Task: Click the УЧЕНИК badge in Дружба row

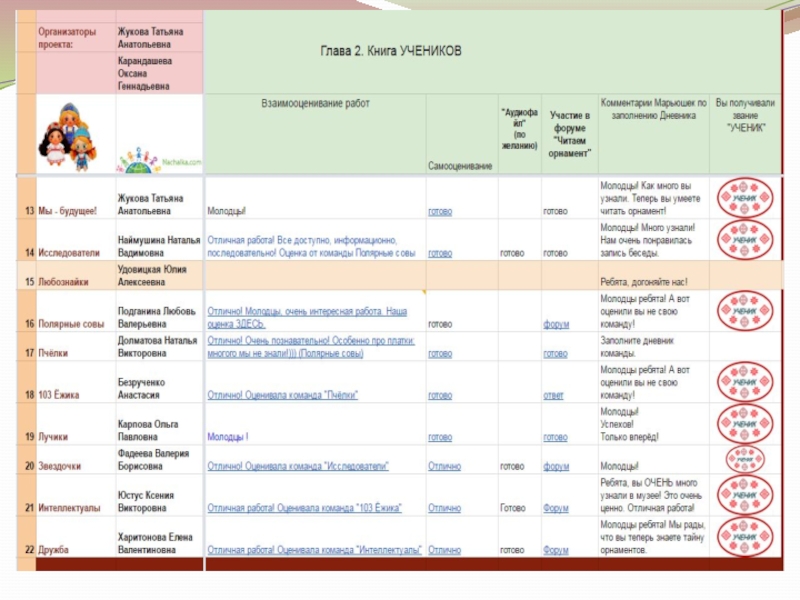Action: pos(745,536)
